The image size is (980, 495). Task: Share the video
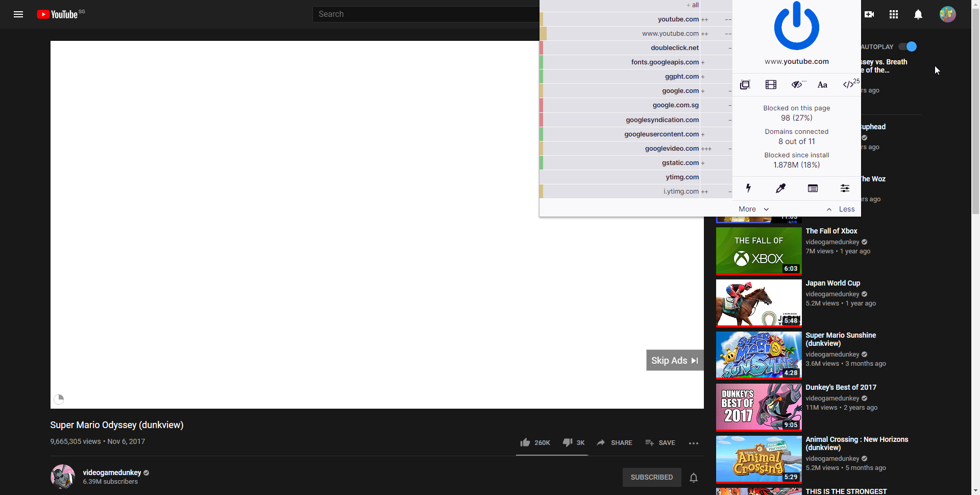pyautogui.click(x=615, y=442)
